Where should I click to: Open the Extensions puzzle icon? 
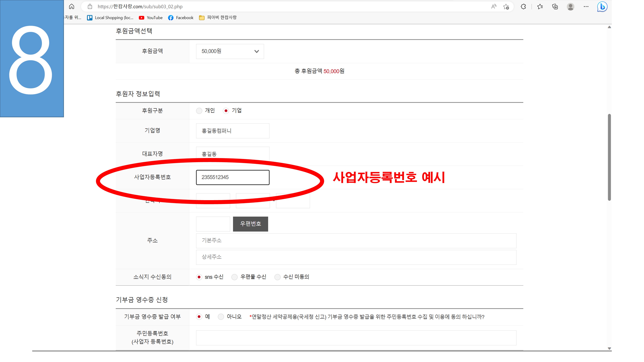click(523, 6)
